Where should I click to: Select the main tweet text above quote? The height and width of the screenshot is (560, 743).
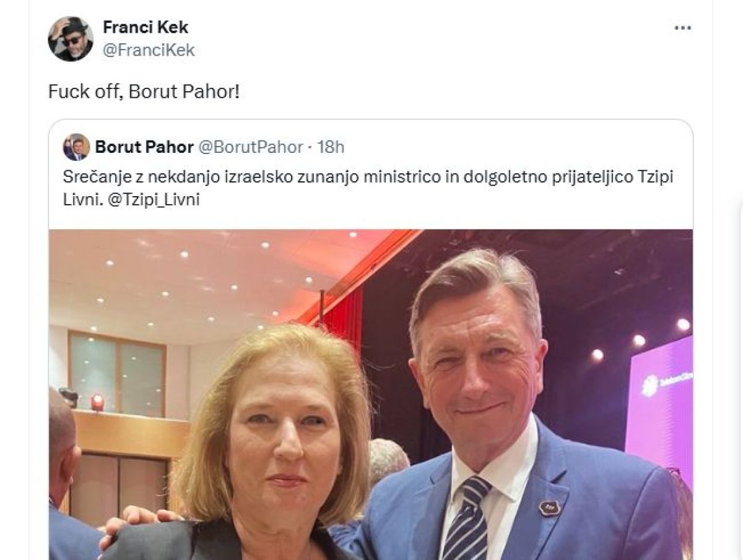(144, 92)
